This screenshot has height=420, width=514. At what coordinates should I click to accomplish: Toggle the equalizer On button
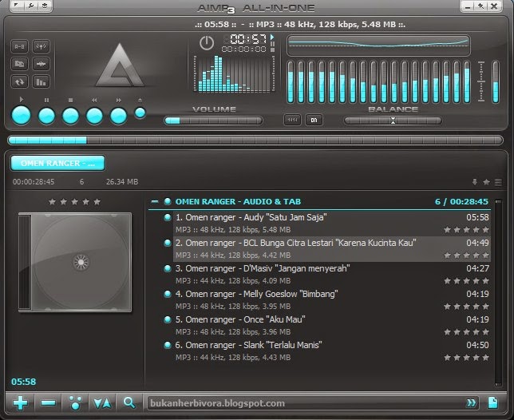(x=314, y=120)
